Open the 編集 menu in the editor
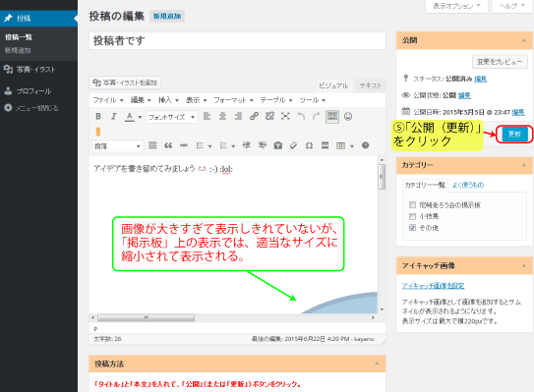Screen dimensions: 534x392 (141, 100)
